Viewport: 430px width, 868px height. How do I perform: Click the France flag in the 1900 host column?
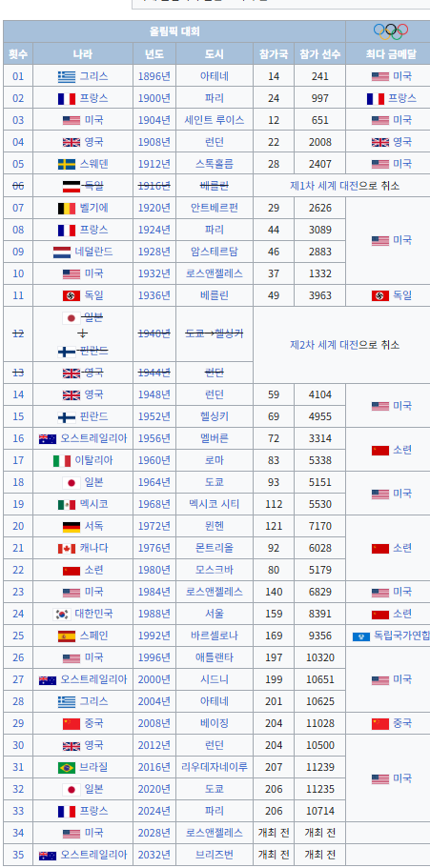(x=67, y=98)
